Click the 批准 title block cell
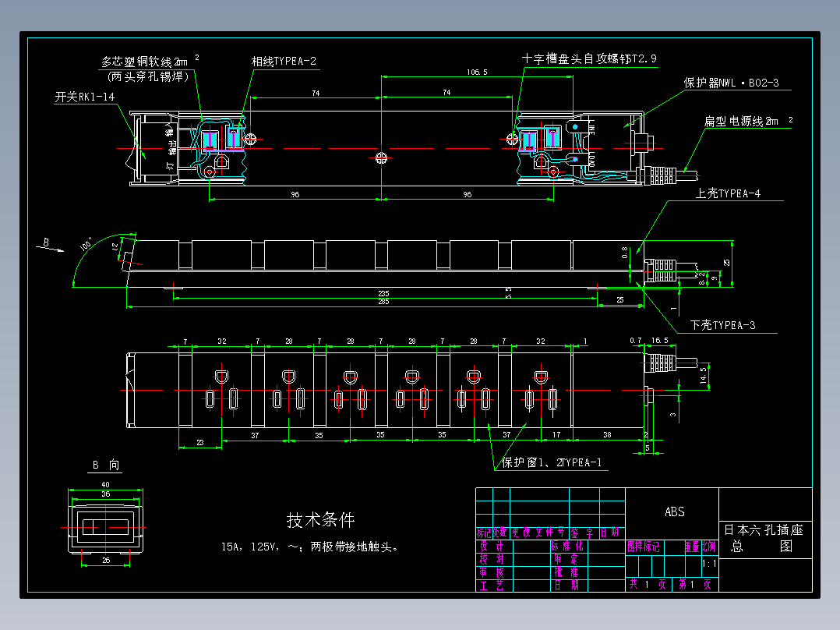This screenshot has width=840, height=630. pos(566,572)
